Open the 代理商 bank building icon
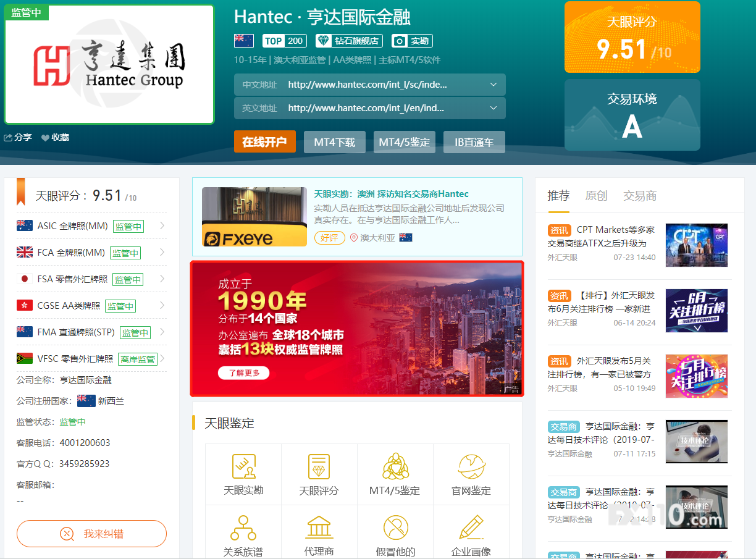The image size is (756, 559). click(x=319, y=528)
